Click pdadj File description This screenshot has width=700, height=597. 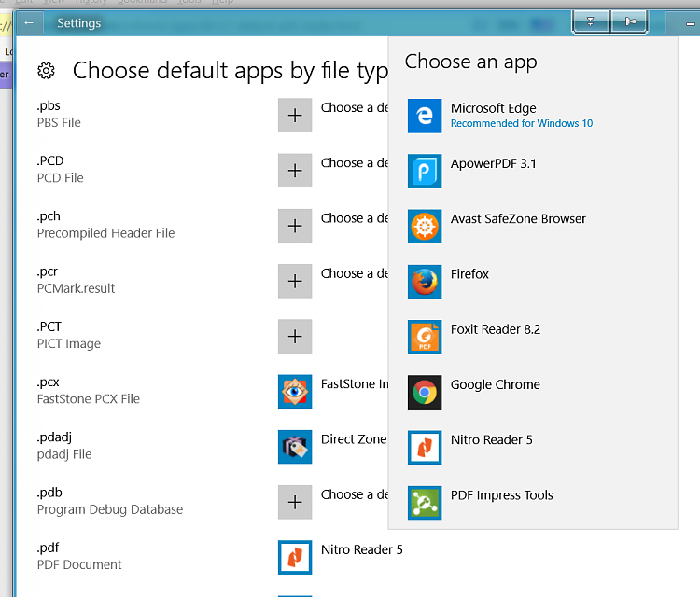(x=64, y=454)
